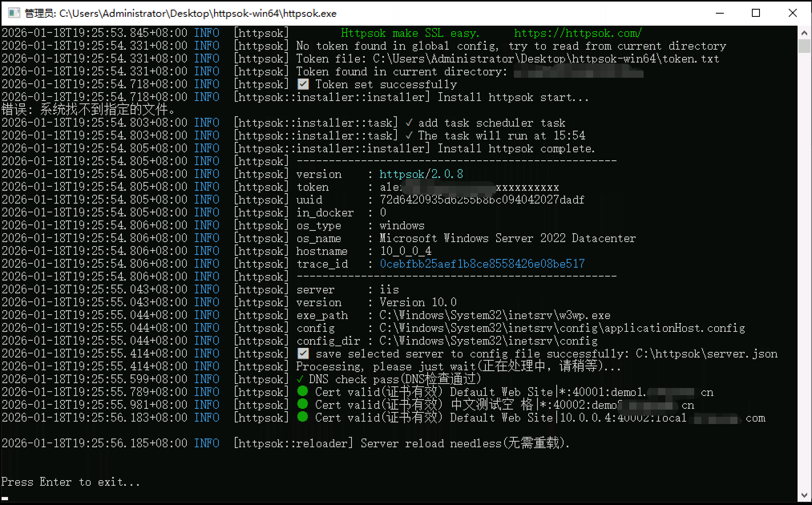Click the console icon in title bar
812x505 pixels.
click(x=14, y=13)
